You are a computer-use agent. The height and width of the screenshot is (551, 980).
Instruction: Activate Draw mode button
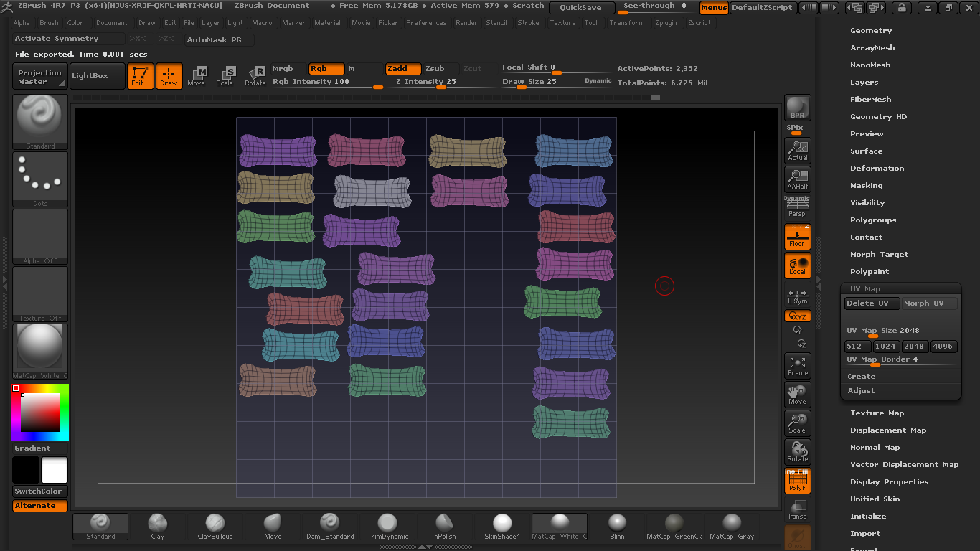(x=169, y=76)
